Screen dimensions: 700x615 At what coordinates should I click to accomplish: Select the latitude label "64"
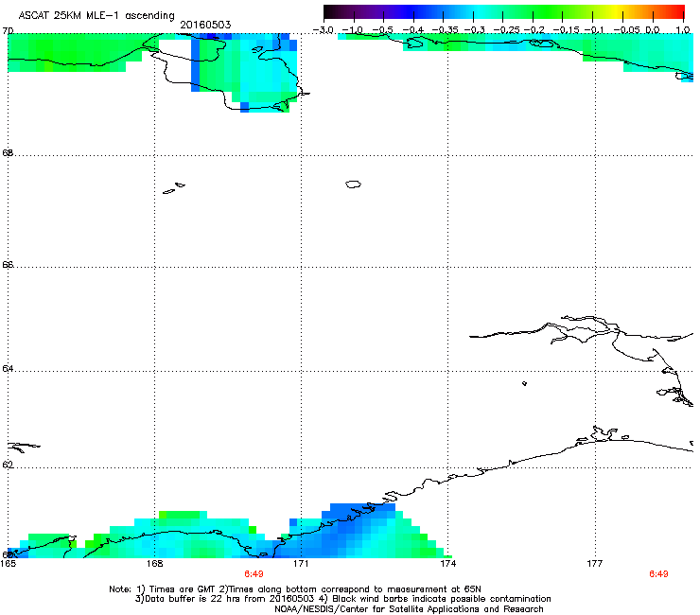coord(8,369)
